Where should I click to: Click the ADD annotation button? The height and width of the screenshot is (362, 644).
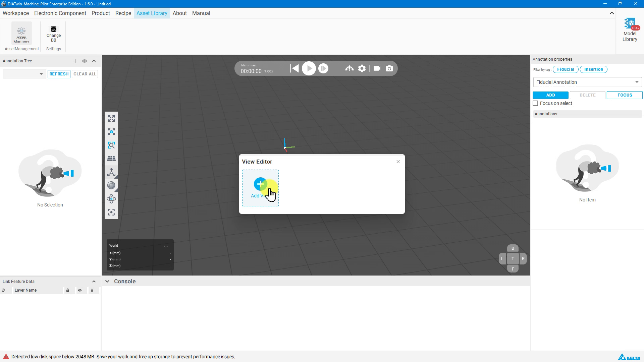coord(550,95)
